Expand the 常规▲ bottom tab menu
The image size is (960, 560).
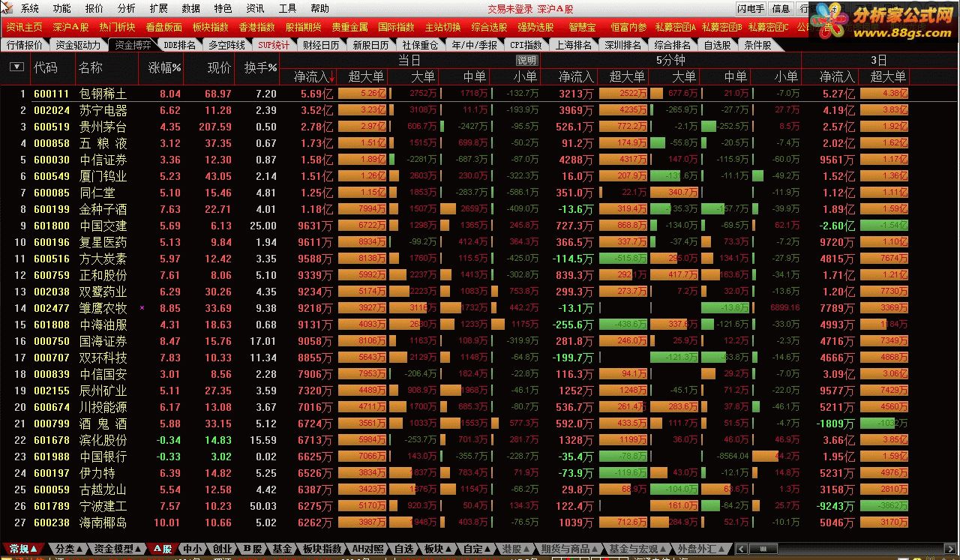coord(22,550)
